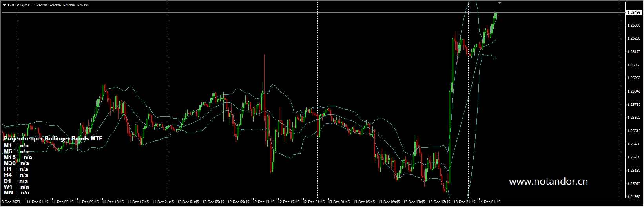
Task: Select the M15 n/a indicator row
Action: [18, 157]
